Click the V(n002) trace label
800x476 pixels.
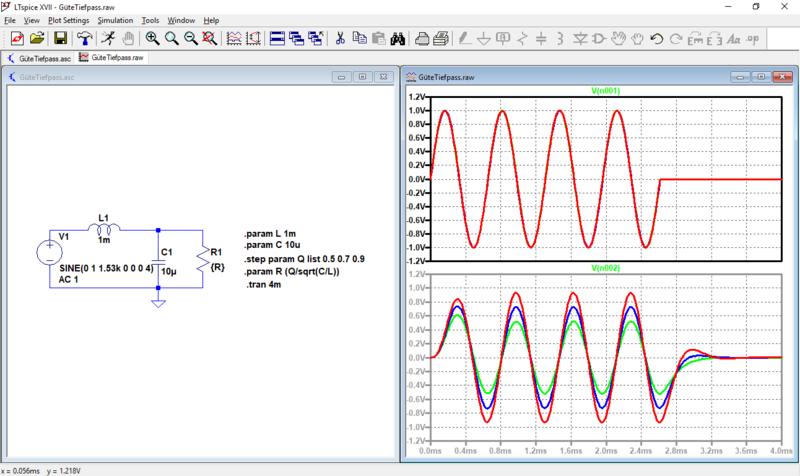point(606,268)
